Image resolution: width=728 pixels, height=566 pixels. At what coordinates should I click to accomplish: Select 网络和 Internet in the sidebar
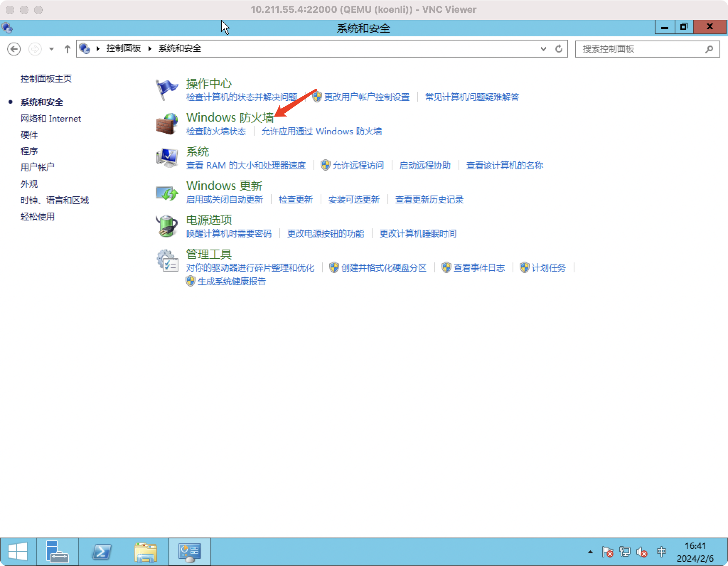coord(51,118)
